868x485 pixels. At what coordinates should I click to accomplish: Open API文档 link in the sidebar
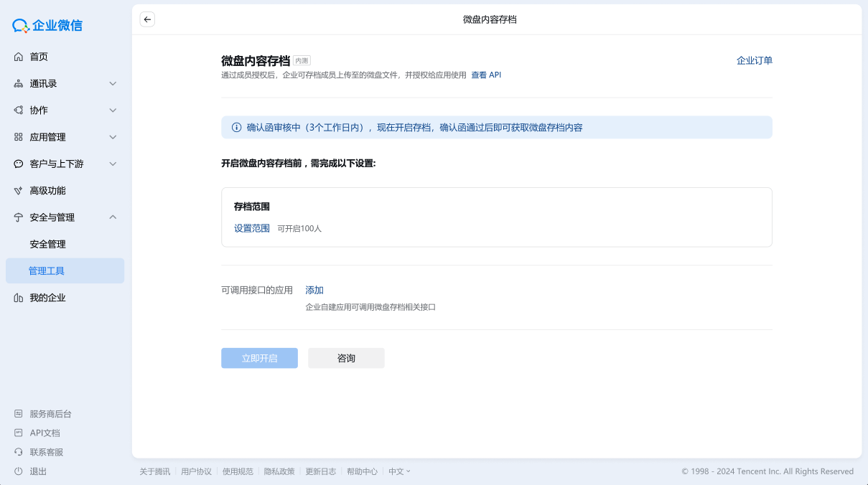pos(45,433)
